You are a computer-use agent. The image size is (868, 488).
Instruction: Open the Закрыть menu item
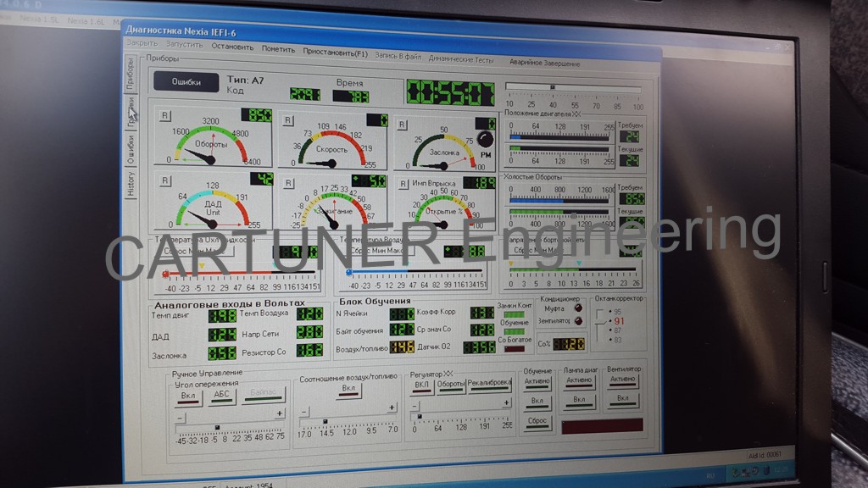click(x=142, y=42)
